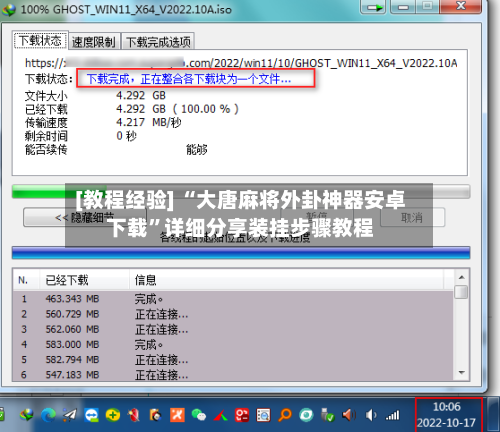Image resolution: width=500 pixels, height=432 pixels.
Task: Open the network signal bars icon
Action: click(393, 415)
